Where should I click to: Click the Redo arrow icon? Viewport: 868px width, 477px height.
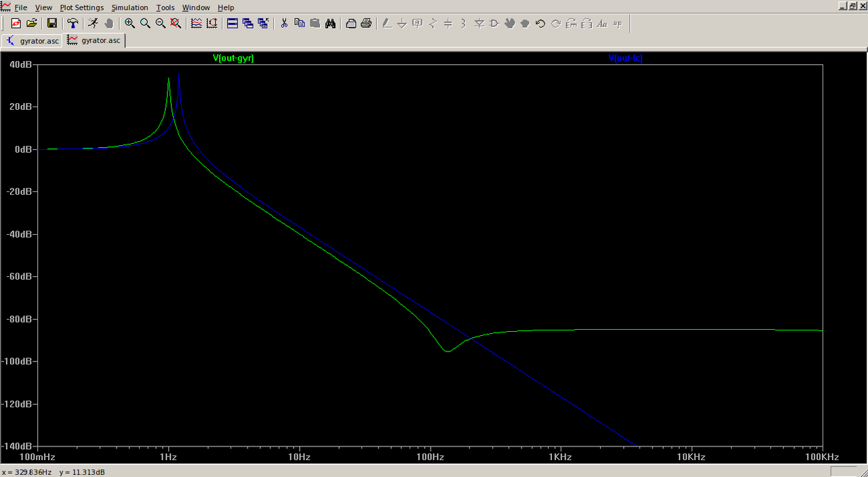556,23
